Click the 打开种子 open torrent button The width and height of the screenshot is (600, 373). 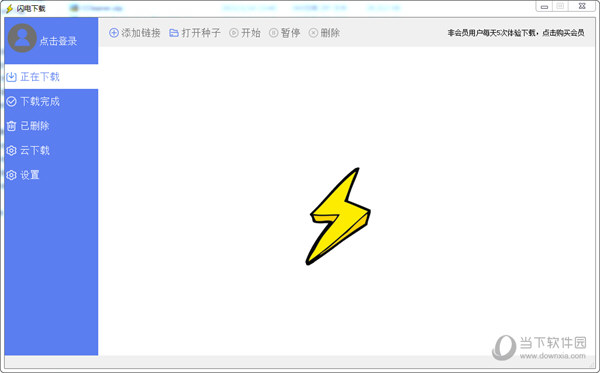point(195,33)
